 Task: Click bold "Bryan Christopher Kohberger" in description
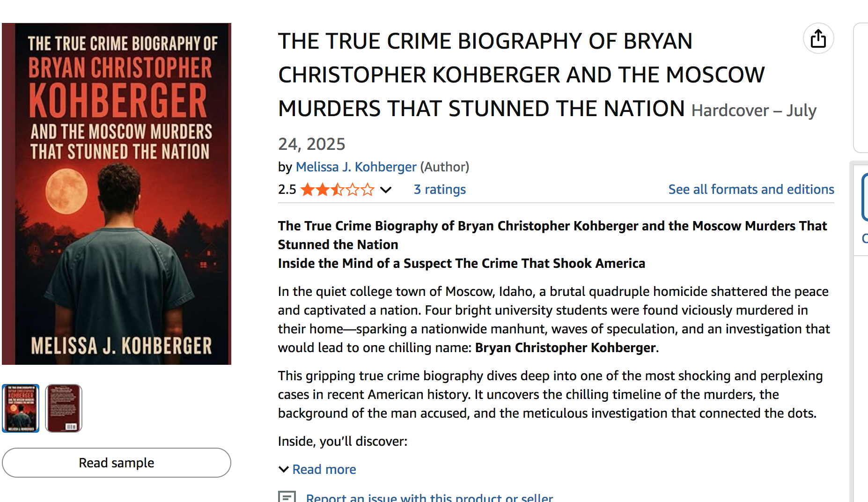pos(565,347)
